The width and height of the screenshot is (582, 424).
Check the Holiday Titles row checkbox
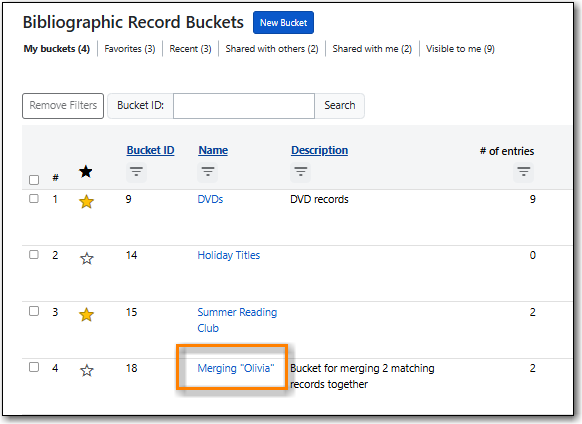(x=34, y=255)
